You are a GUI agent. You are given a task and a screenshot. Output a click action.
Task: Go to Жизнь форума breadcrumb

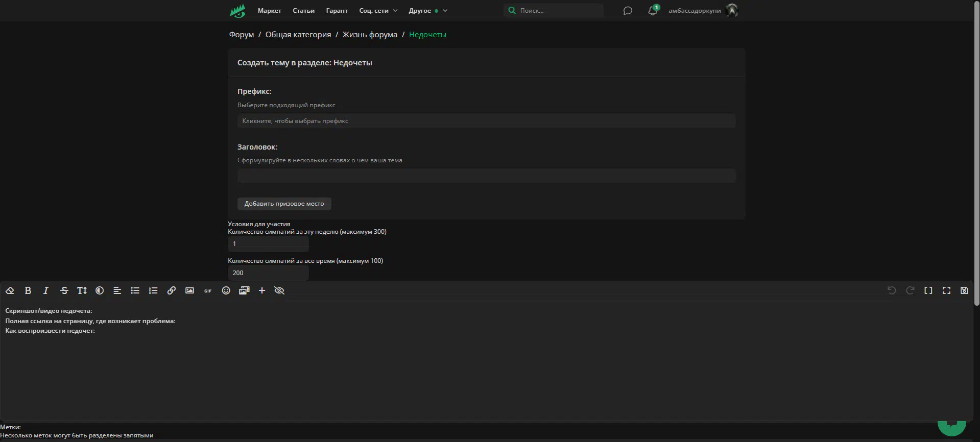[x=370, y=35]
